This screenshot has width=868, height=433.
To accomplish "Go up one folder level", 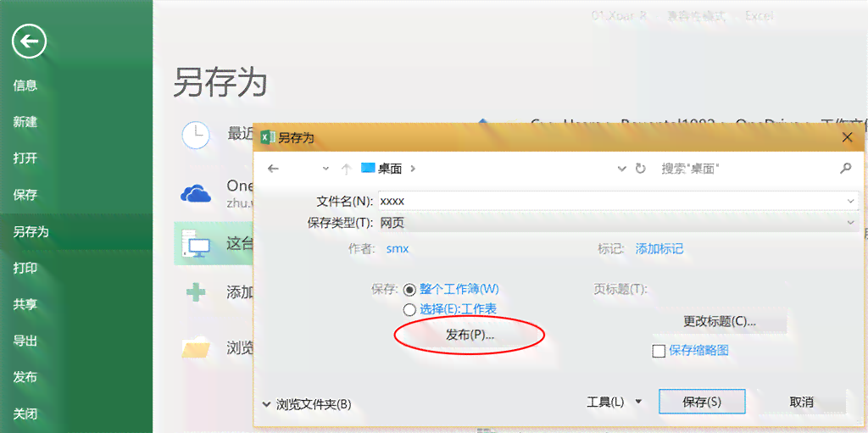I will [x=346, y=169].
